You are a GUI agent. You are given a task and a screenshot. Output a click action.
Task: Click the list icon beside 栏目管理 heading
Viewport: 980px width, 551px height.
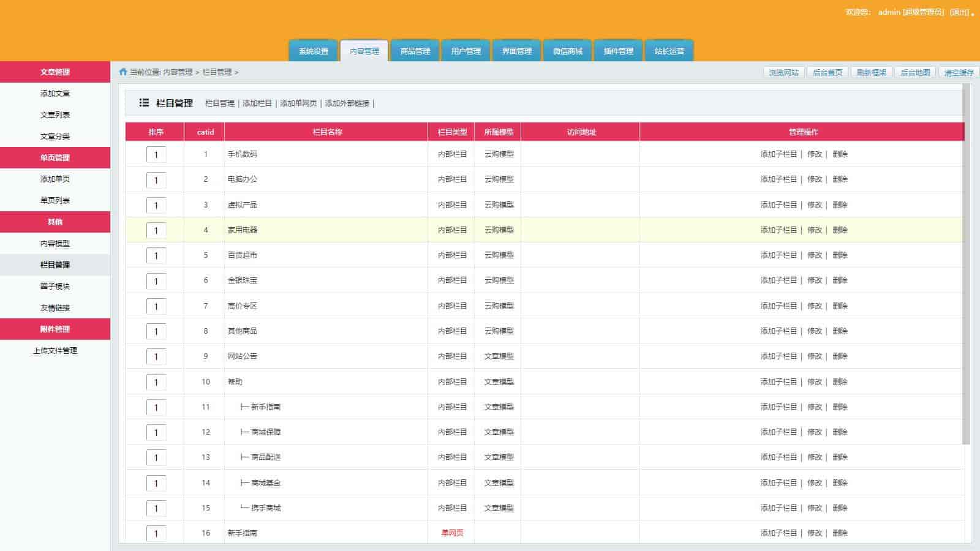[144, 103]
